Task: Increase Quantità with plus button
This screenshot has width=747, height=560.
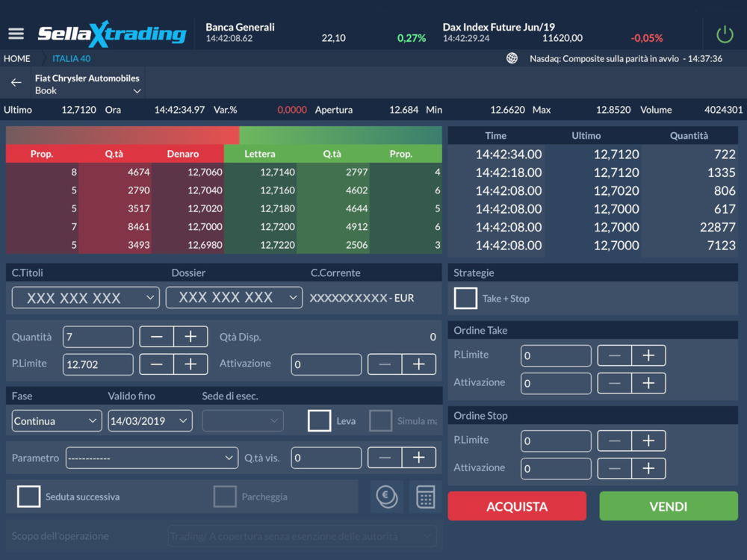Action: tap(190, 337)
